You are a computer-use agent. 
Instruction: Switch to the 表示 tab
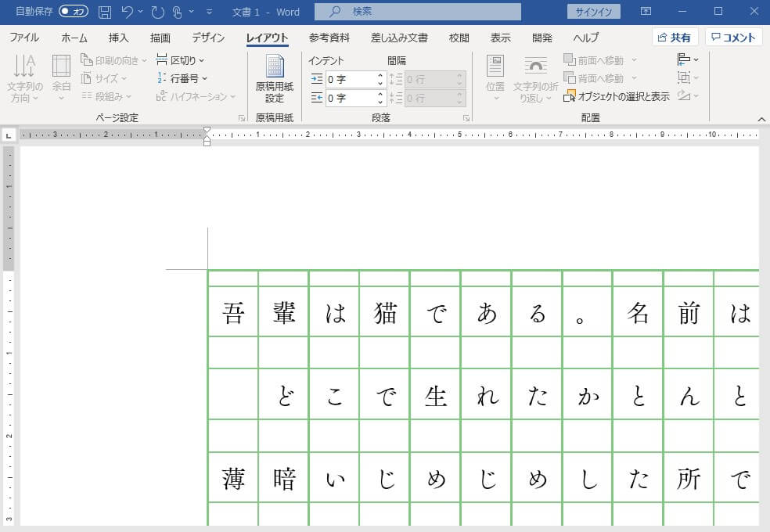[x=500, y=38]
